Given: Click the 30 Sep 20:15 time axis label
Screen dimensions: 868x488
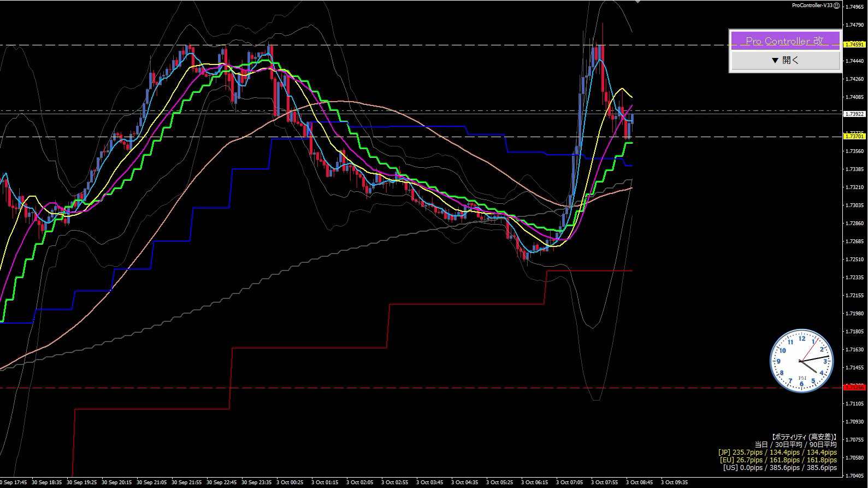Looking at the screenshot, I should click(116, 483).
